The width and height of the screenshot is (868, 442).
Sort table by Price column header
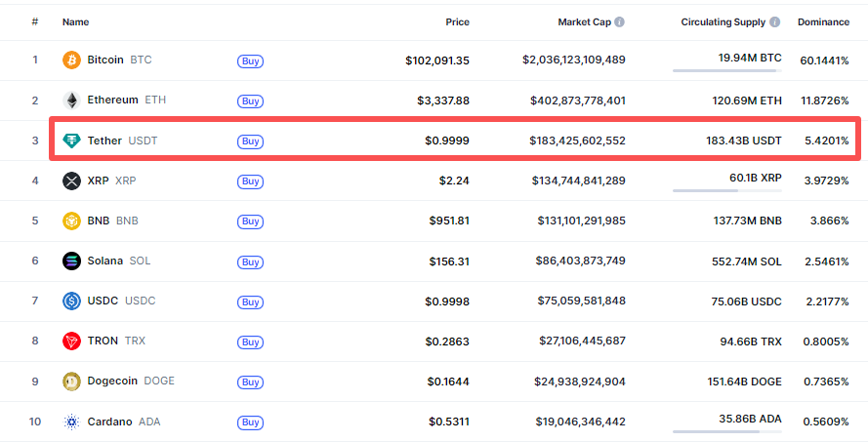click(x=457, y=21)
